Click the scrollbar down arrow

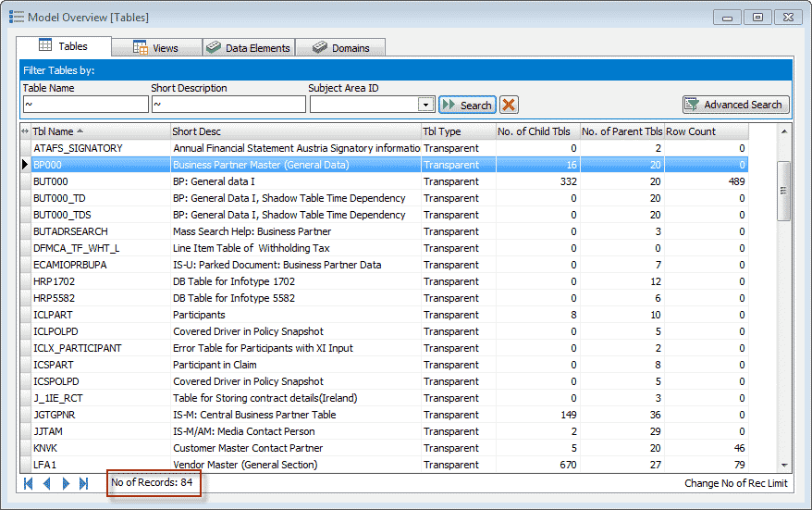[784, 466]
